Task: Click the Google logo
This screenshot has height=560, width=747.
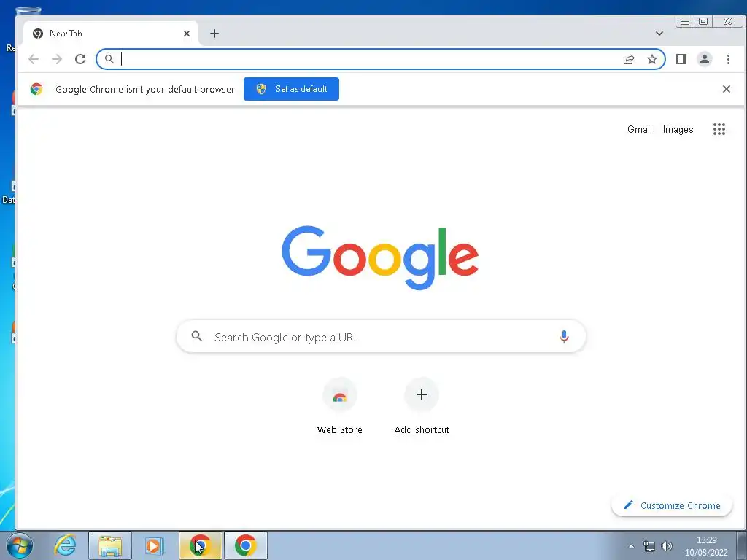Action: (379, 257)
